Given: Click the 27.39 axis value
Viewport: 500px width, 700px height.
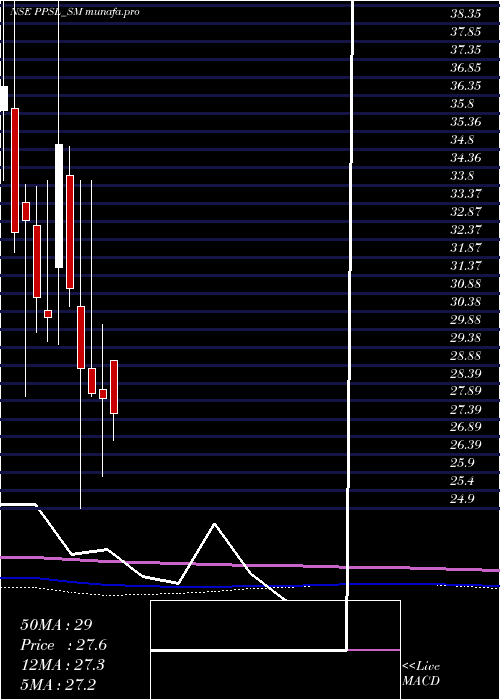Looking at the screenshot, I should (466, 410).
